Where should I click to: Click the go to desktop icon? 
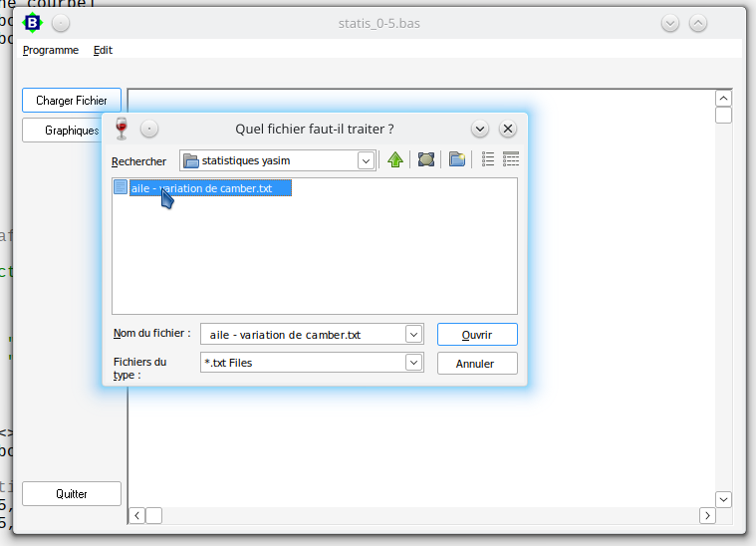click(426, 159)
